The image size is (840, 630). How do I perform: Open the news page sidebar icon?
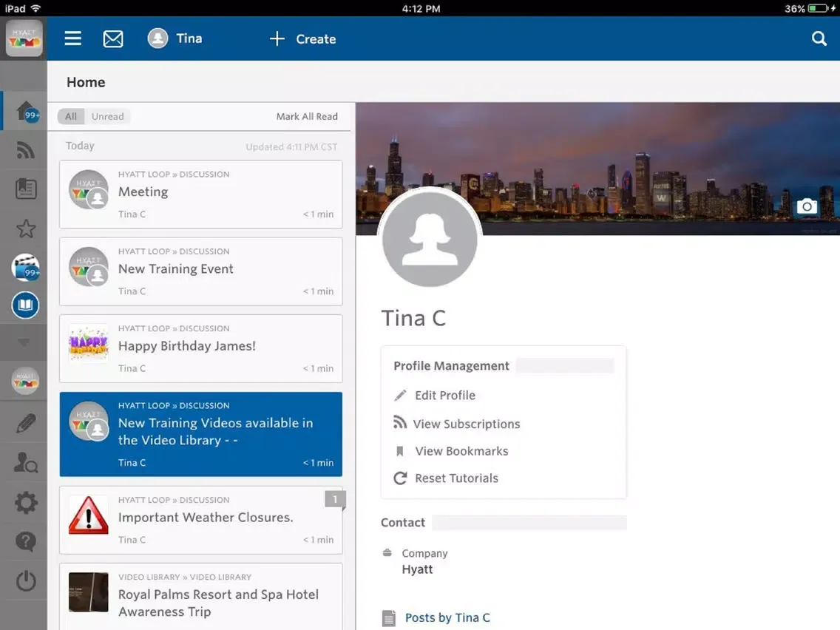coord(26,189)
